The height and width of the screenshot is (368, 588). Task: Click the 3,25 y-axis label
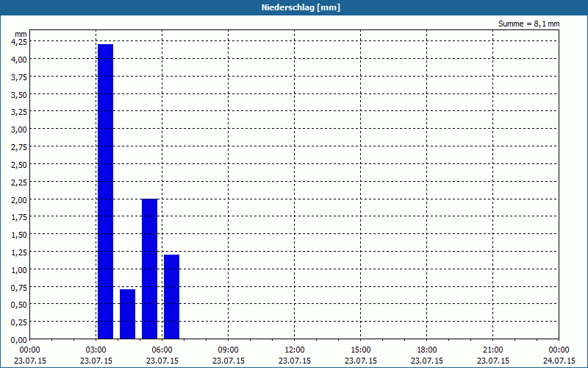[19, 112]
